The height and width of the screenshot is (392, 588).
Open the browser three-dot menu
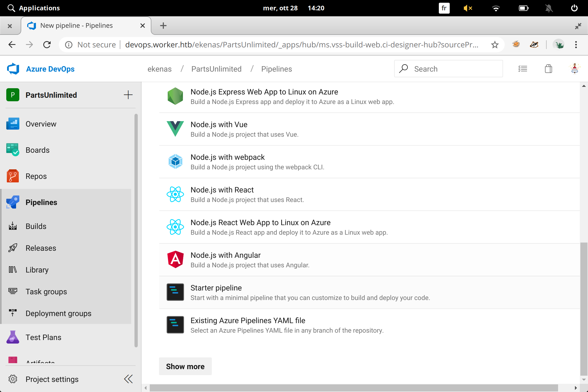coord(576,45)
